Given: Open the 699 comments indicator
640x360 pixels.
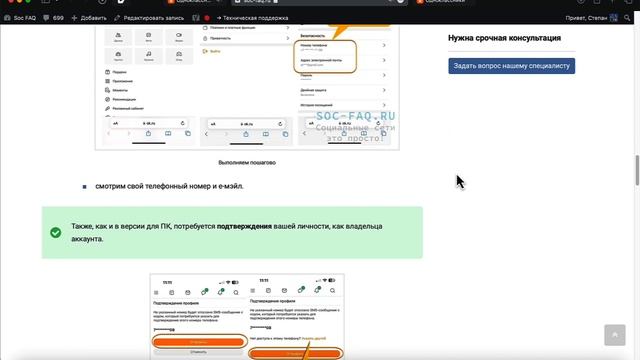Looking at the screenshot, I should (x=53, y=18).
